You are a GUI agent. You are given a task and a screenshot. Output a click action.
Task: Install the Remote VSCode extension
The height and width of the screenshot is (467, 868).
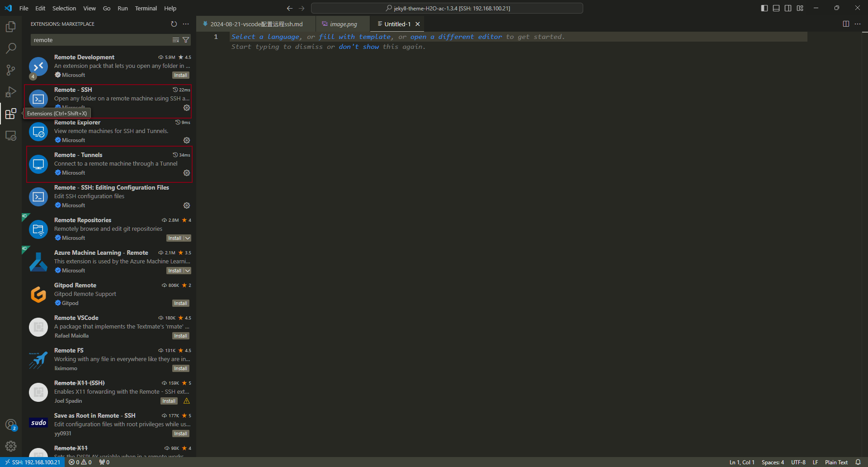click(180, 336)
